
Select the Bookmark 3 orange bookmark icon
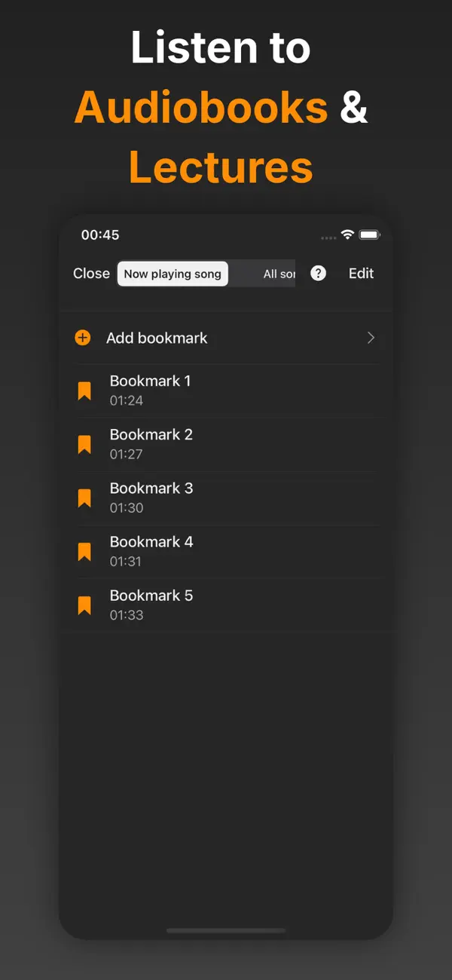point(84,498)
